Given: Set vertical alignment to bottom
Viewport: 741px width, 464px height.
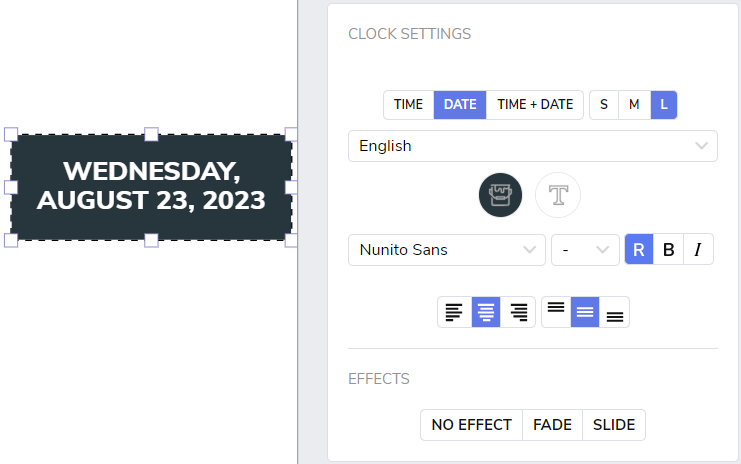Looking at the screenshot, I should (x=614, y=312).
